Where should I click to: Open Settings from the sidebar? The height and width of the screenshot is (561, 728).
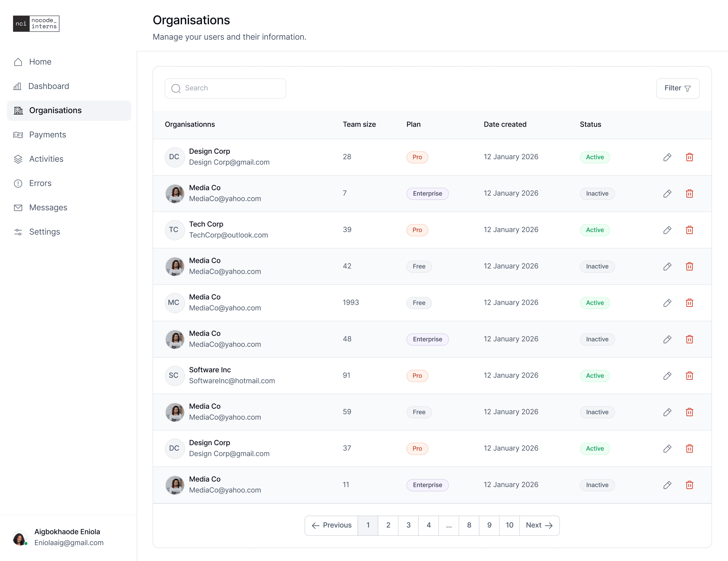45,232
